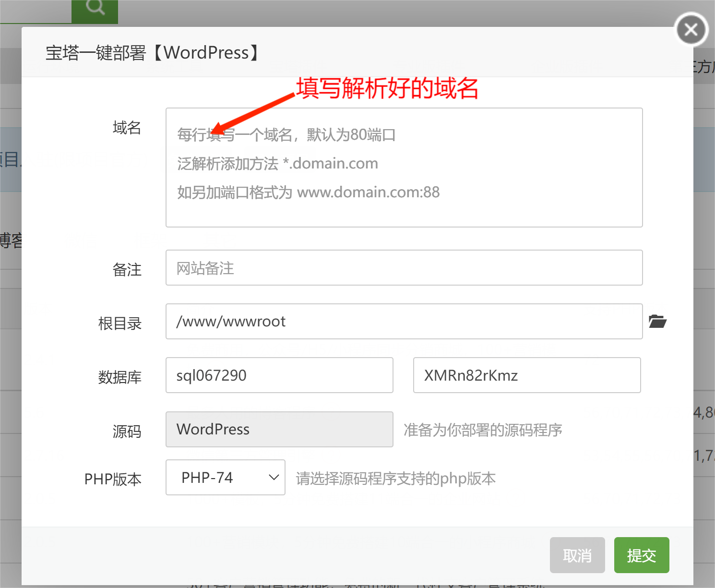Open the PHP-74 version dropdown
Screen dimensions: 715x588
point(226,478)
